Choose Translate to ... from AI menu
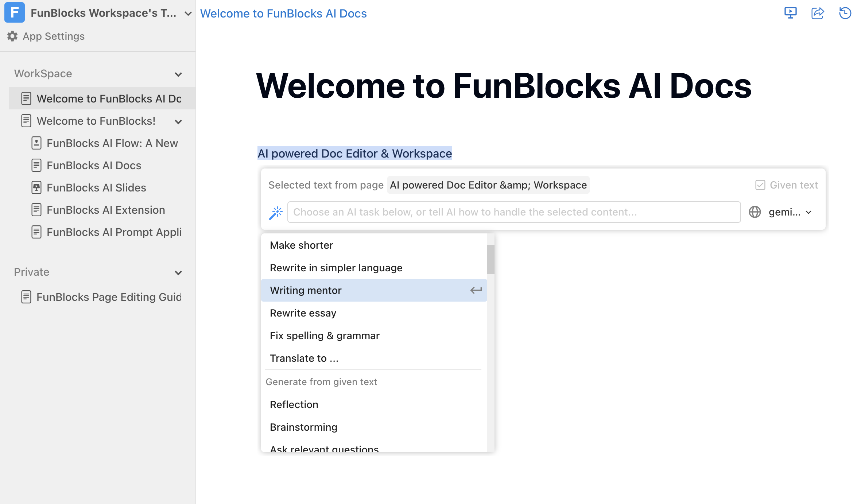Screen dimensions: 857x504 (304, 358)
